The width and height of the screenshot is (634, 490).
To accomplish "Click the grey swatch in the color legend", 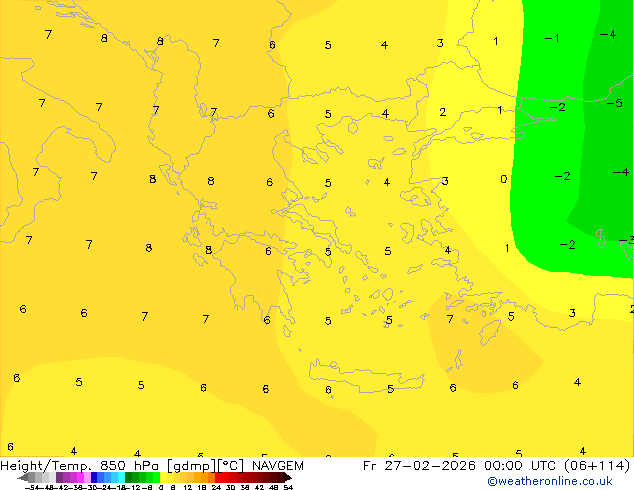I will point(32,477).
